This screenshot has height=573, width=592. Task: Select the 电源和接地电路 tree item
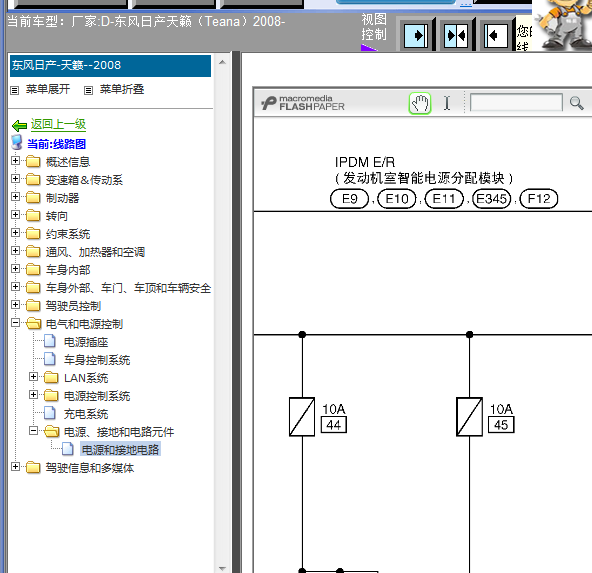(120, 450)
